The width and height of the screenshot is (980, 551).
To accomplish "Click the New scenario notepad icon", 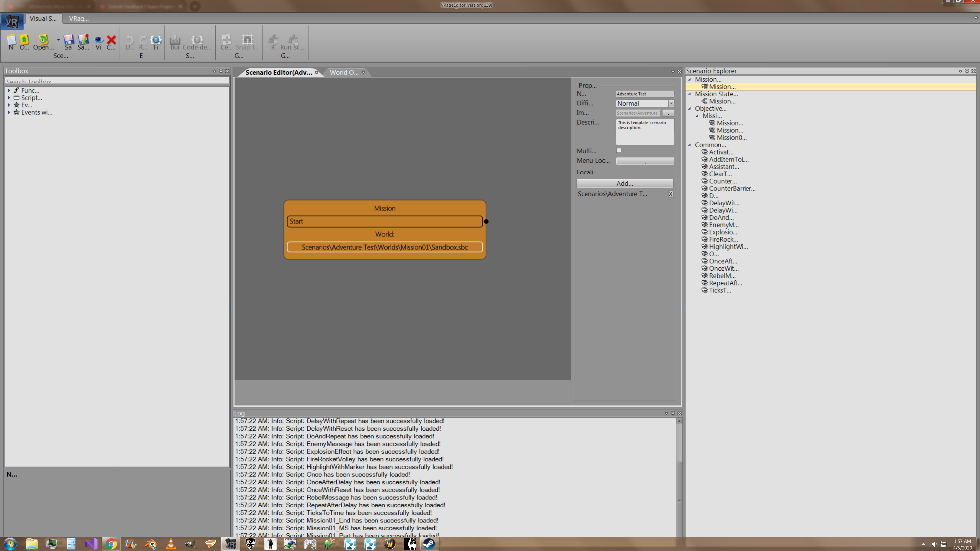I will (x=11, y=40).
